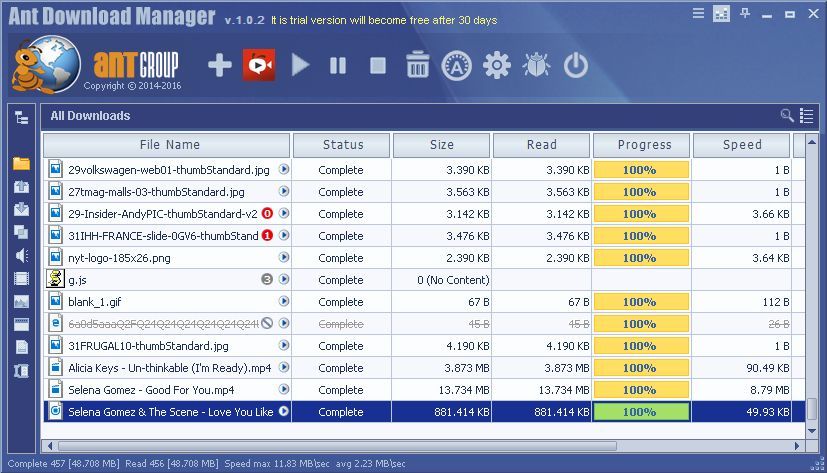Click the circled A toolbar icon

tap(456, 65)
